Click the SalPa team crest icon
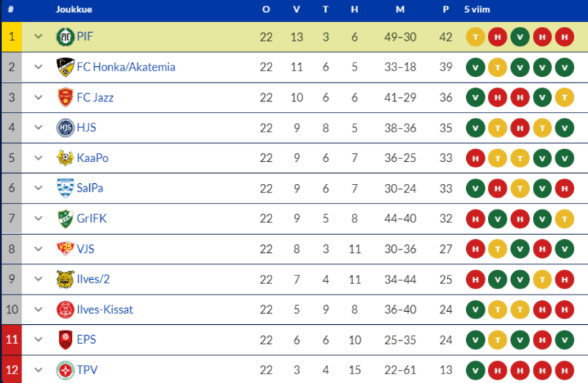588x383 pixels. (65, 188)
